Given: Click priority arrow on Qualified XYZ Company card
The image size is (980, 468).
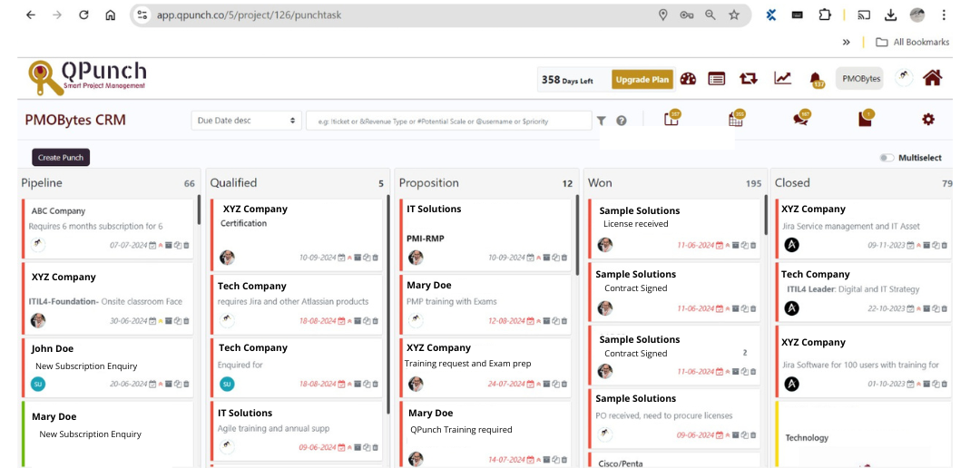Looking at the screenshot, I should 349,258.
